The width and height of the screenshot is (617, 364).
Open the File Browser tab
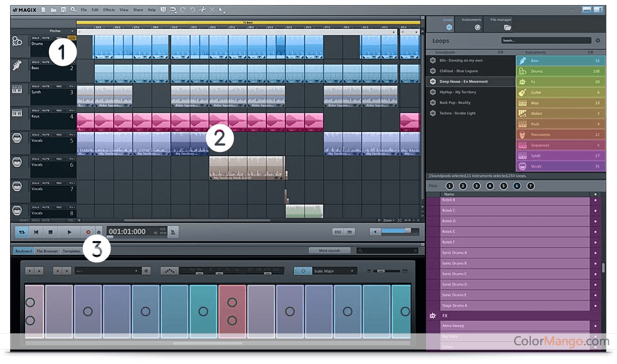tap(47, 251)
